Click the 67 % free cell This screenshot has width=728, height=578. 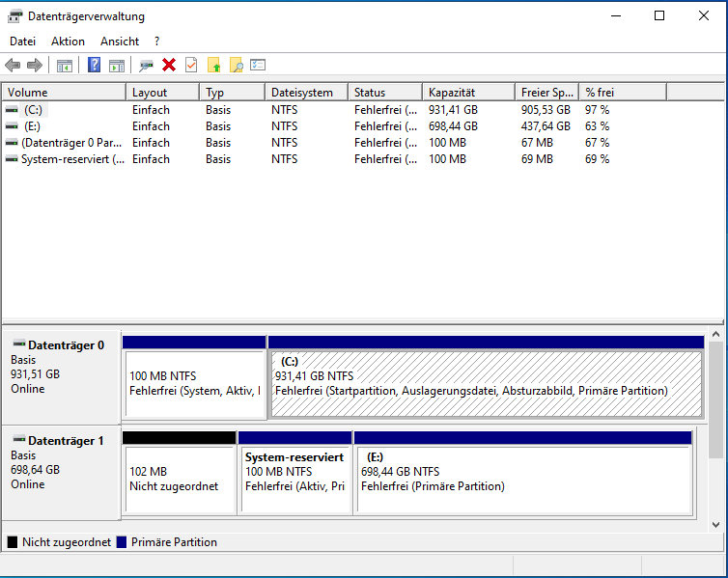597,143
